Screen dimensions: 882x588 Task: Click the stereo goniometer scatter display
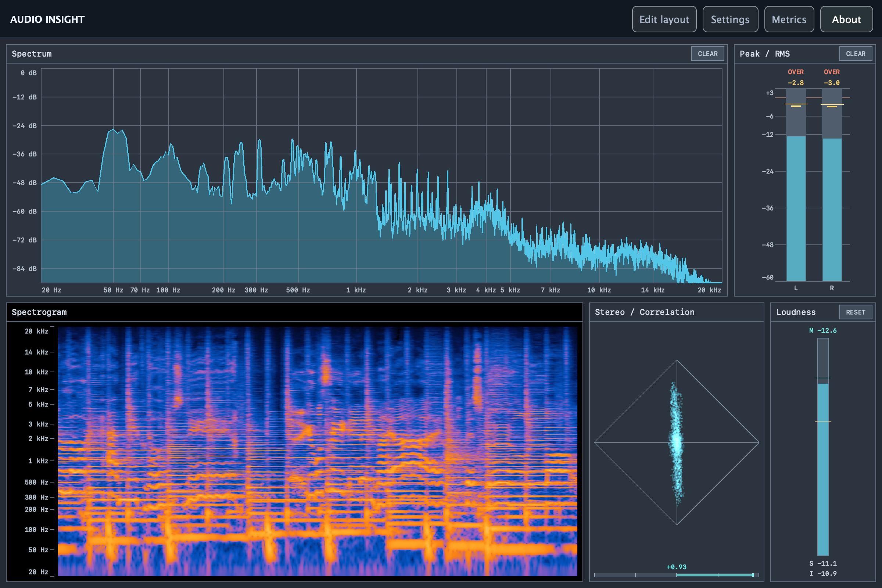pyautogui.click(x=677, y=442)
